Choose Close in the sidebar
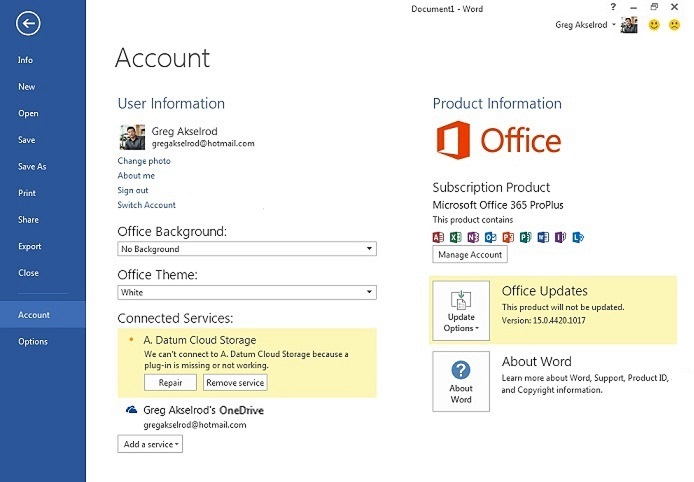This screenshot has width=694, height=482. [x=28, y=273]
